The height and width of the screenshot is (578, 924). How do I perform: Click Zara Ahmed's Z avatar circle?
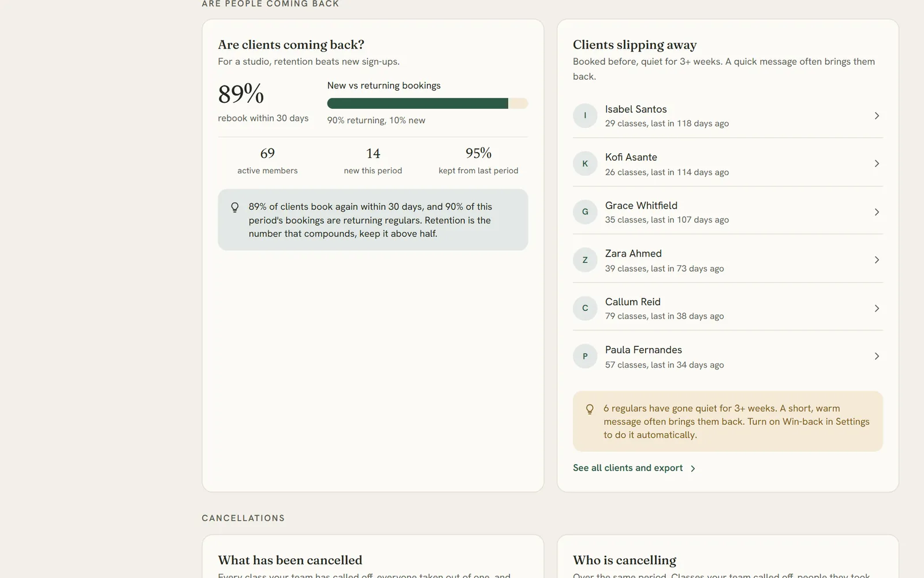[x=585, y=260]
